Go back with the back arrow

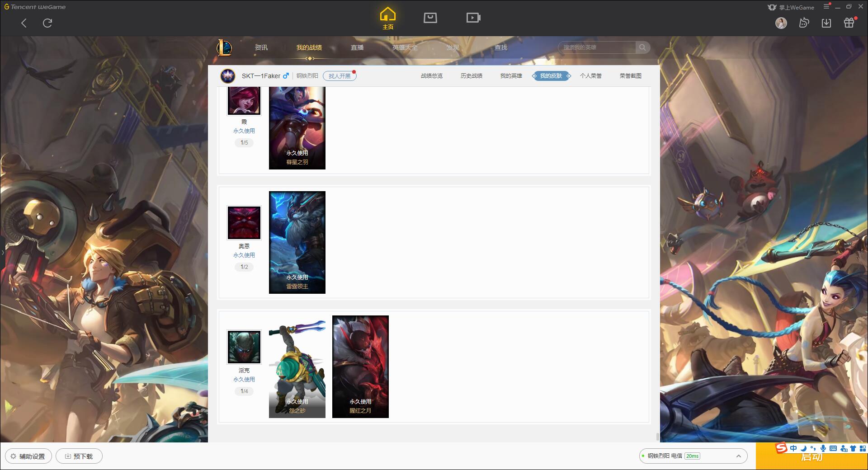(24, 23)
